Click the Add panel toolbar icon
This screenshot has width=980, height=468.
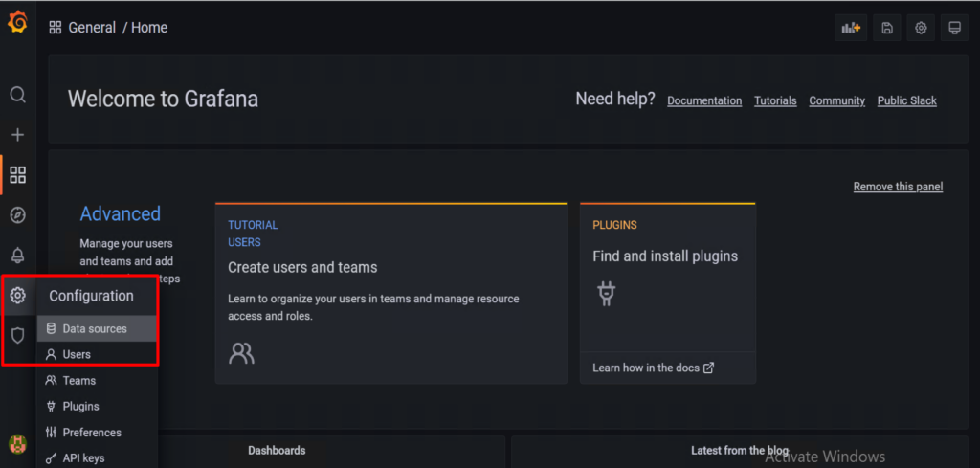click(x=851, y=28)
